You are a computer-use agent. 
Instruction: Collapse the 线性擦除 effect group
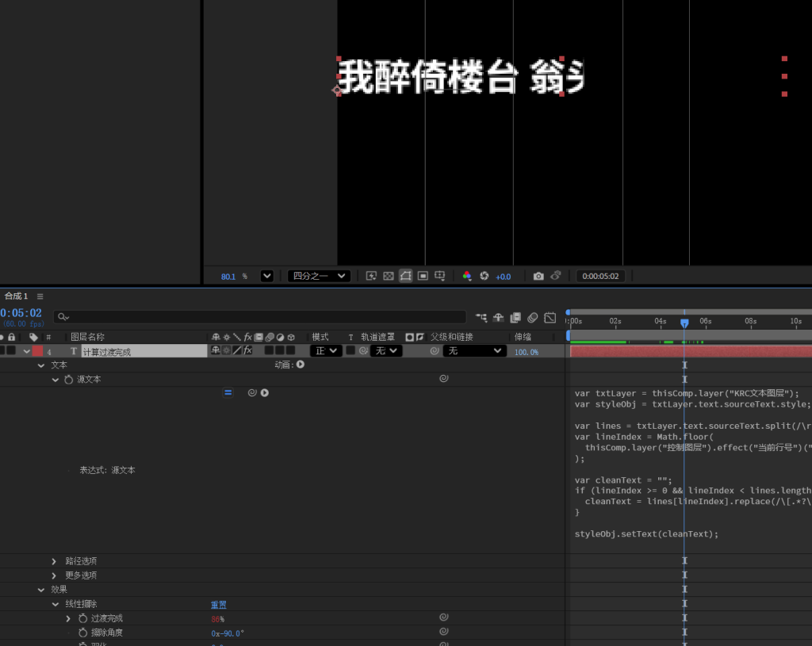[x=56, y=604]
